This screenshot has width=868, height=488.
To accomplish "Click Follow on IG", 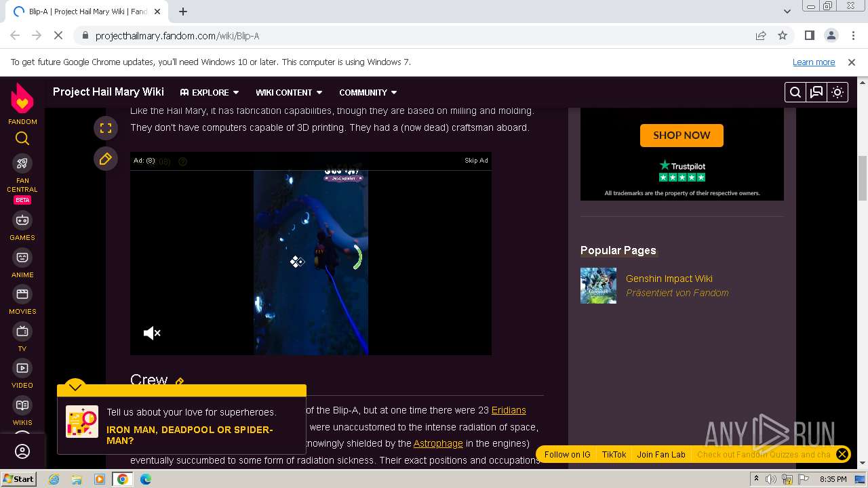I will point(567,454).
